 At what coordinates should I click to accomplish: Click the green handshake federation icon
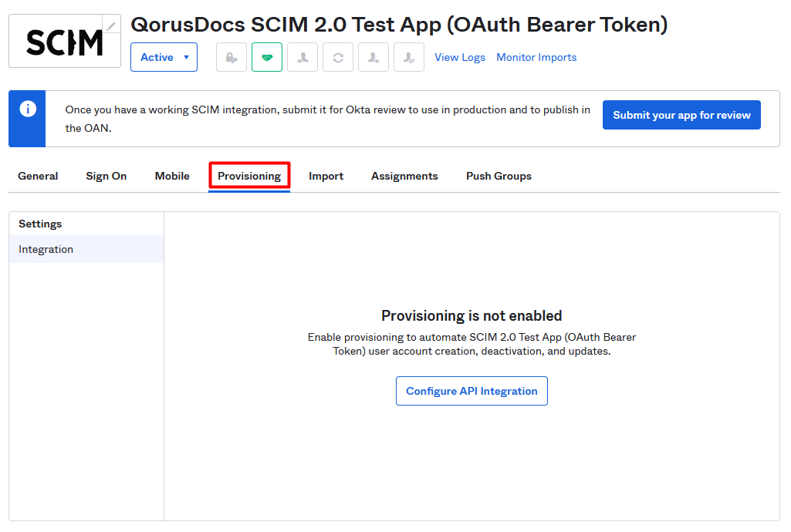click(267, 57)
